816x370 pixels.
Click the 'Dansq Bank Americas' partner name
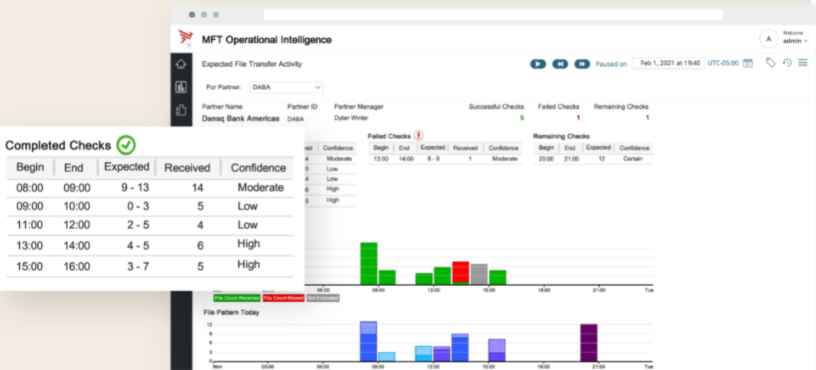pyautogui.click(x=240, y=119)
